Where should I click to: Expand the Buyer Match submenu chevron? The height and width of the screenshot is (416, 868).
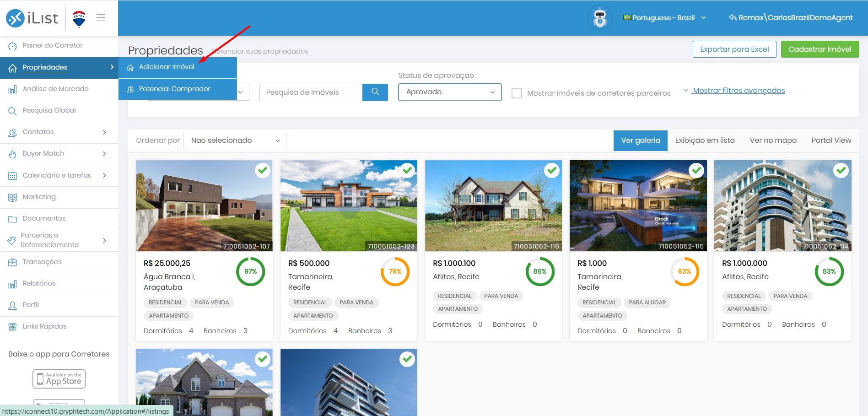104,154
